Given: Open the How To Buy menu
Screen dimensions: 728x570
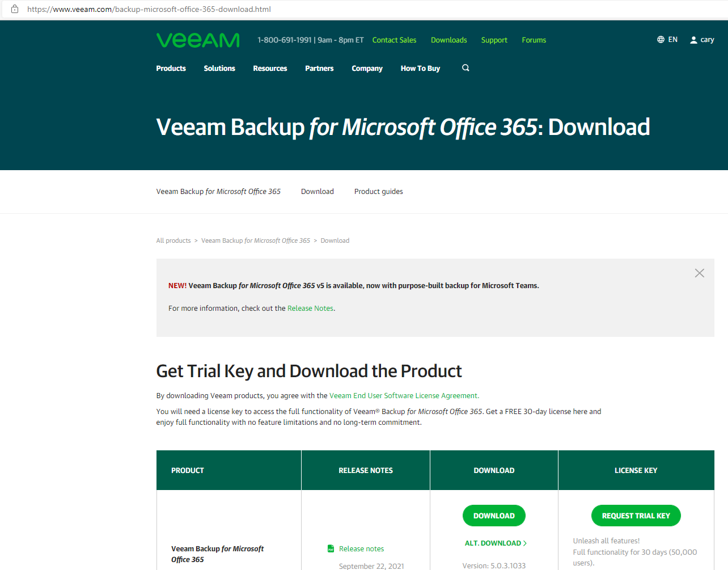Looking at the screenshot, I should tap(420, 69).
